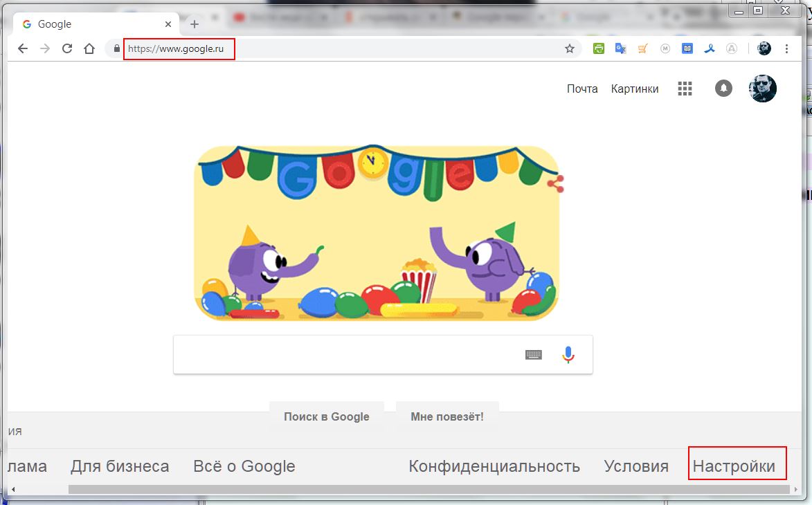812x505 pixels.
Task: View site security info via lock icon
Action: point(116,48)
